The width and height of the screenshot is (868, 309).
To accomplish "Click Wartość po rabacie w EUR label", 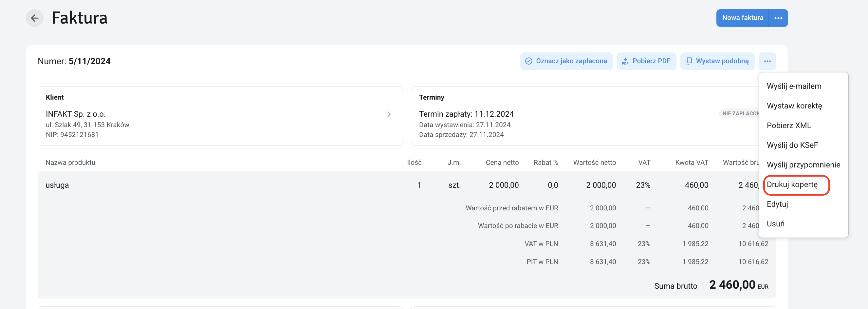I will (x=518, y=226).
